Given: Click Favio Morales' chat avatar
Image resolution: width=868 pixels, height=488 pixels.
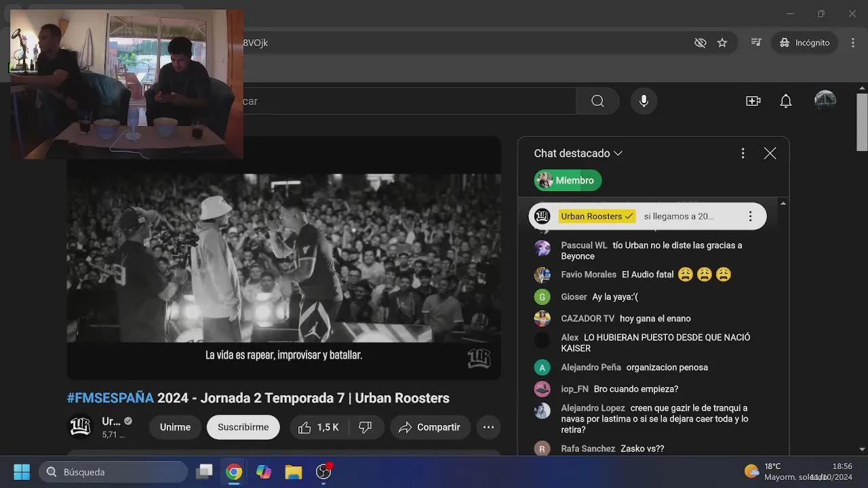Looking at the screenshot, I should pyautogui.click(x=542, y=274).
